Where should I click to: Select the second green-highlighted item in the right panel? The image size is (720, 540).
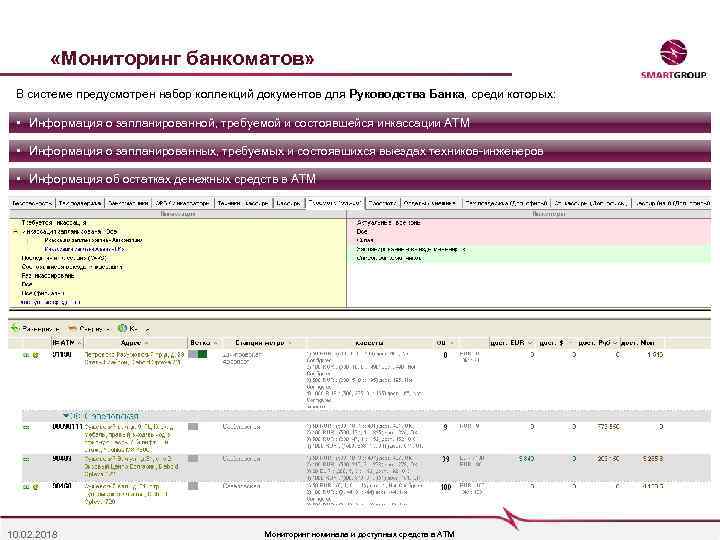389,258
